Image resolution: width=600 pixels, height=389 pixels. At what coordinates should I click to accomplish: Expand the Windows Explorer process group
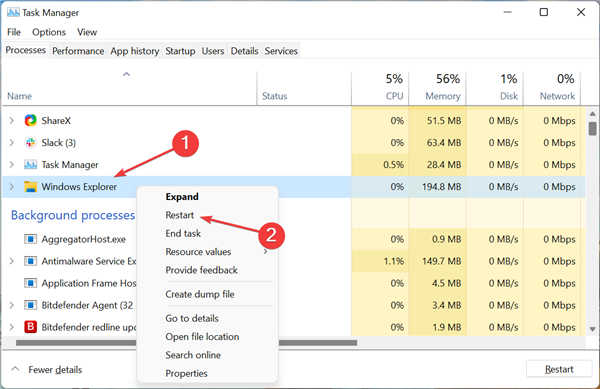tap(11, 187)
